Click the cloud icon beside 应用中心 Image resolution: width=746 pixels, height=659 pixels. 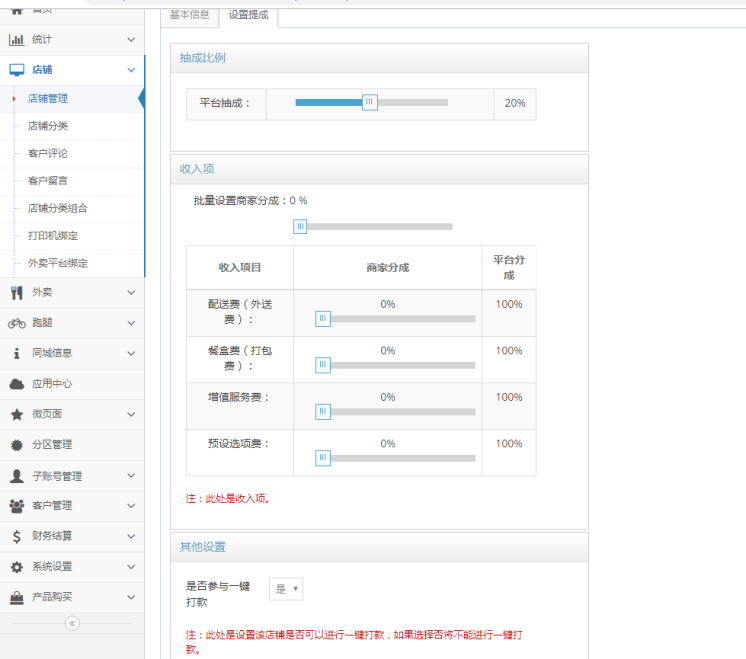point(16,384)
